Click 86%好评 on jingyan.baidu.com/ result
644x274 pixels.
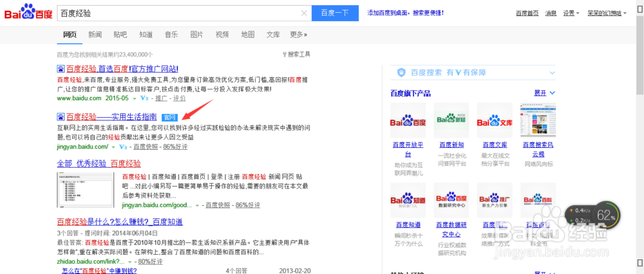tap(175, 147)
